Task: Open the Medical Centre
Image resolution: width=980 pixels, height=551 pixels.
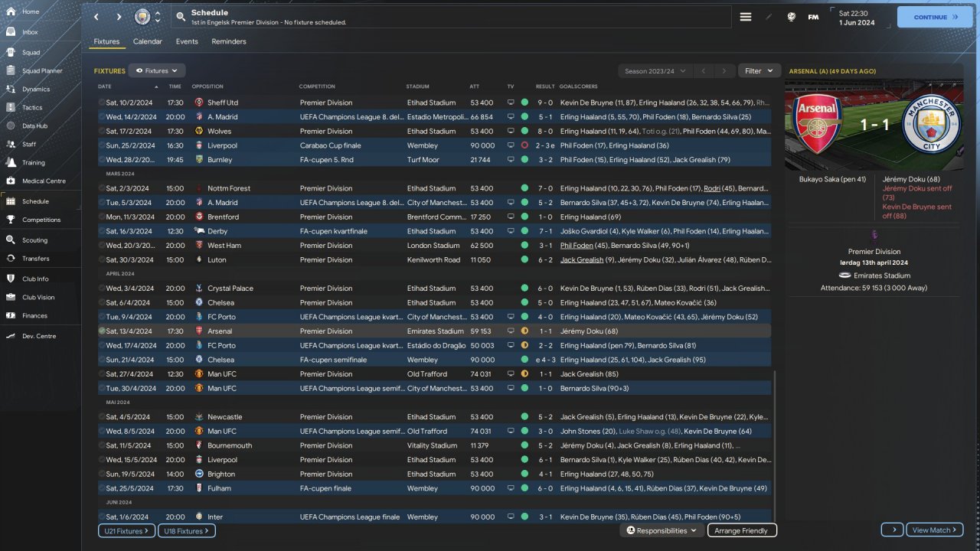Action: click(x=44, y=181)
